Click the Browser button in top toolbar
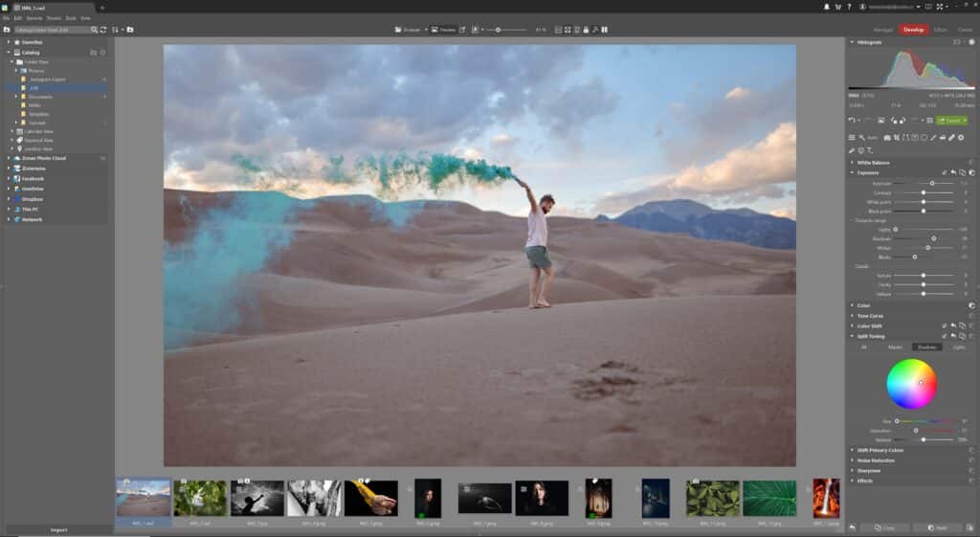 point(408,30)
